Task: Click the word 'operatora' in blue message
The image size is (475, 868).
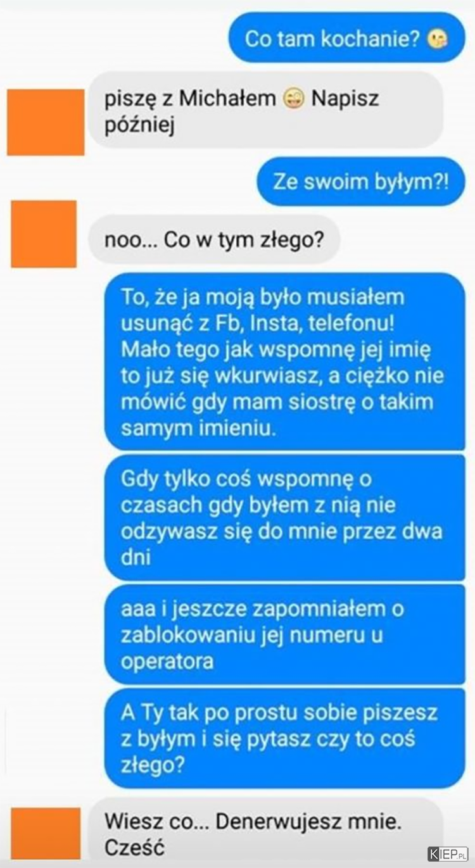Action: [167, 662]
